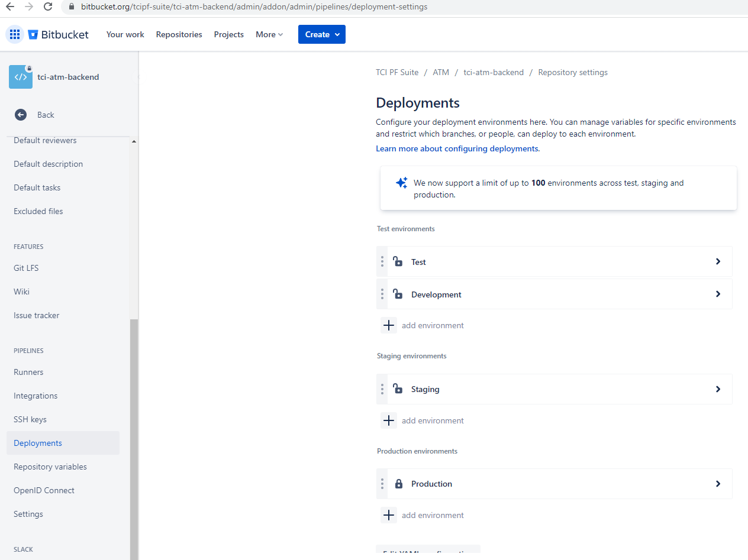This screenshot has height=560, width=748.
Task: Open Repositories in the top navigation
Action: click(x=179, y=34)
